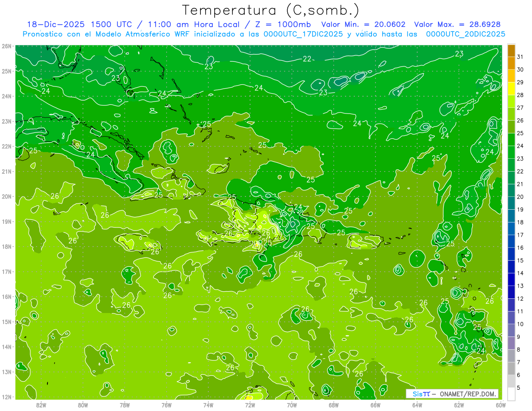
Task: Click the grey color band between 6 and 7
Action: (511, 368)
